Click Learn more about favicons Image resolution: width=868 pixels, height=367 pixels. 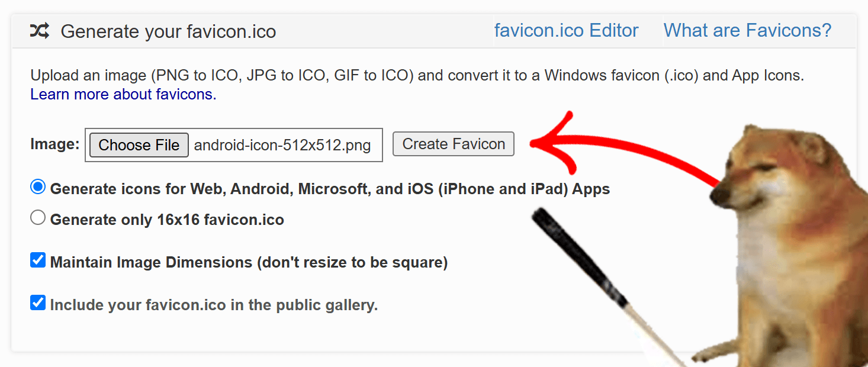tap(122, 94)
